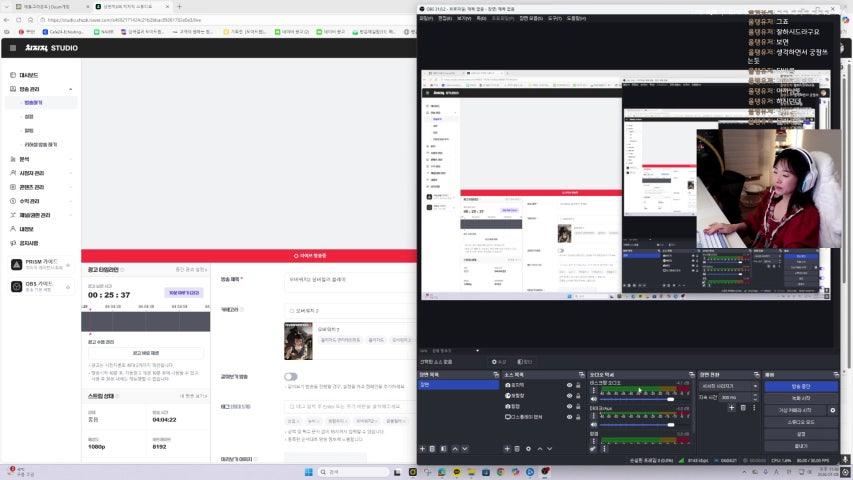Open 설정 button in OBS Controls
The image size is (853, 480).
(801, 434)
